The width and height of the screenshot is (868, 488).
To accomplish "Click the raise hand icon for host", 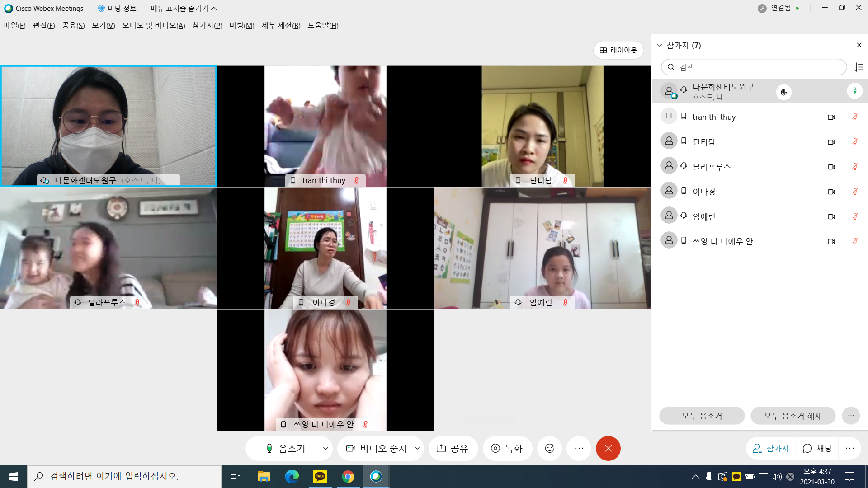I will pos(783,92).
